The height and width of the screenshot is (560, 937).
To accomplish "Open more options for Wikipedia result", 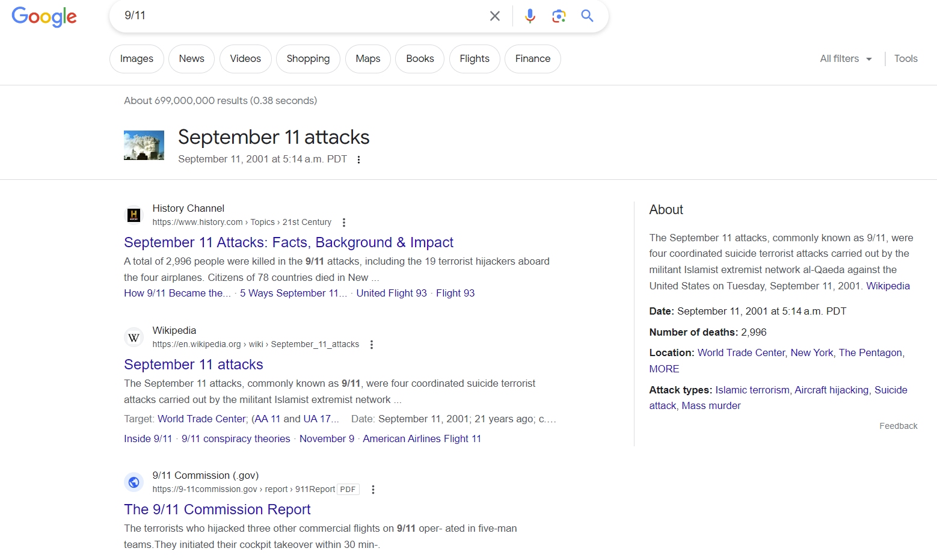I will [x=372, y=345].
